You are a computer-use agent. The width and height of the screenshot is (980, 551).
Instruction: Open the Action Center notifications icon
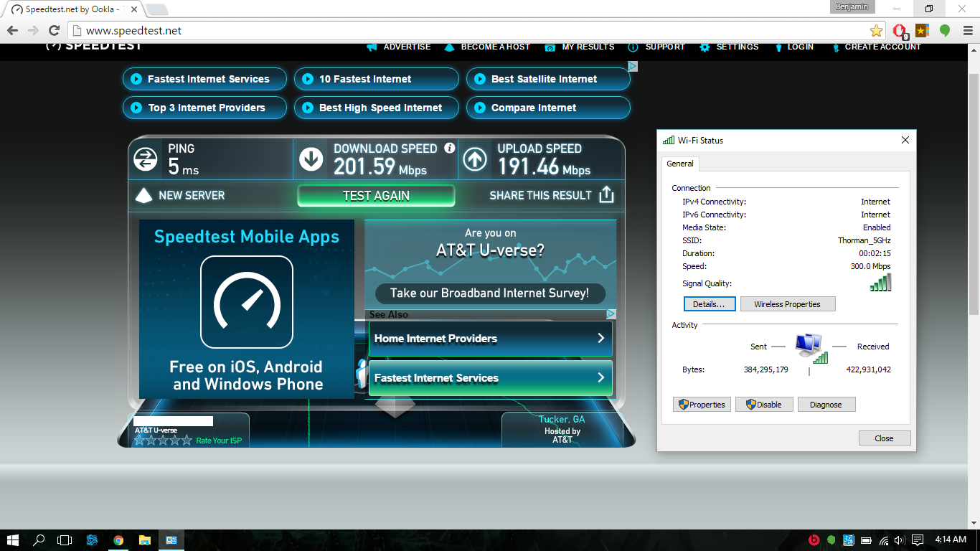pos(917,540)
